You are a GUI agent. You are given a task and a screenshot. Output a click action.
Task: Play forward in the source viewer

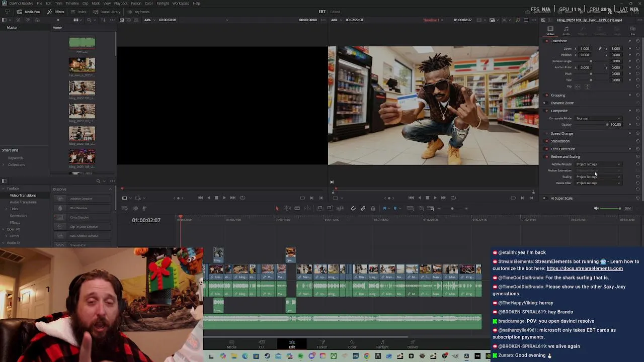[224, 198]
